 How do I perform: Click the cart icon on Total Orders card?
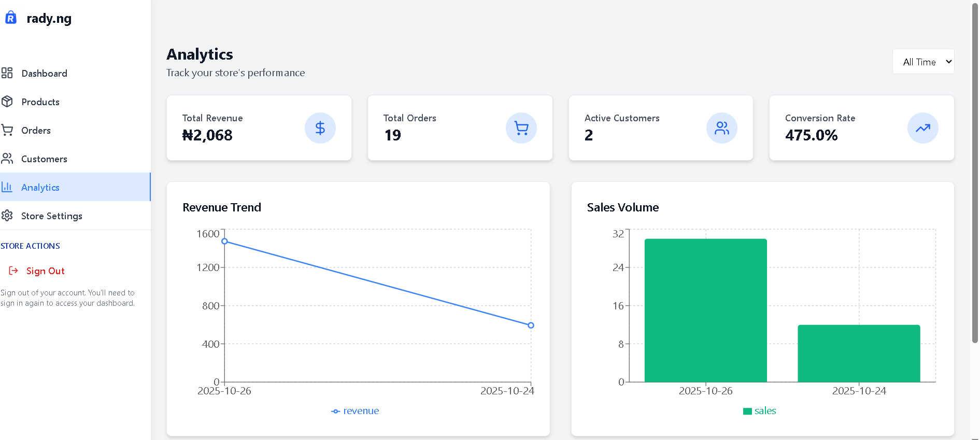[x=521, y=128]
